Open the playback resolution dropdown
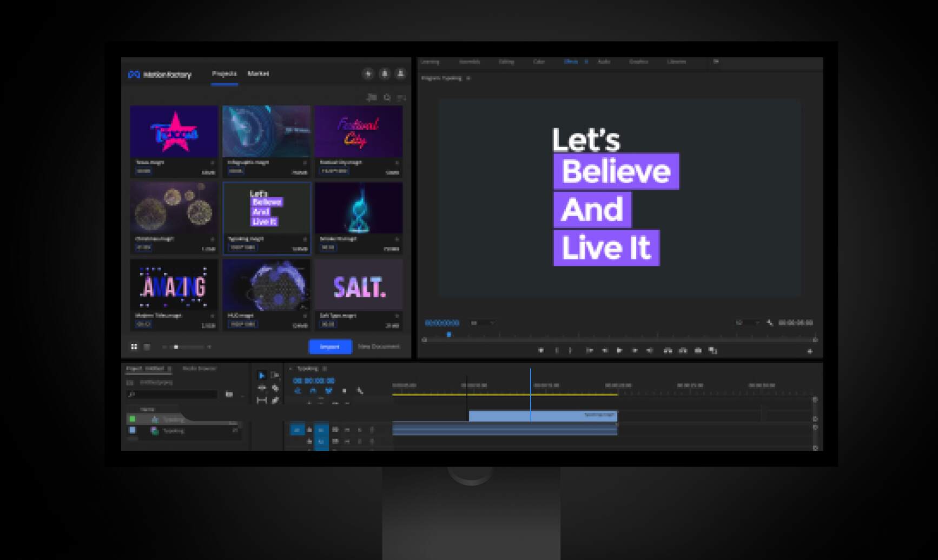This screenshot has width=938, height=560. [747, 323]
